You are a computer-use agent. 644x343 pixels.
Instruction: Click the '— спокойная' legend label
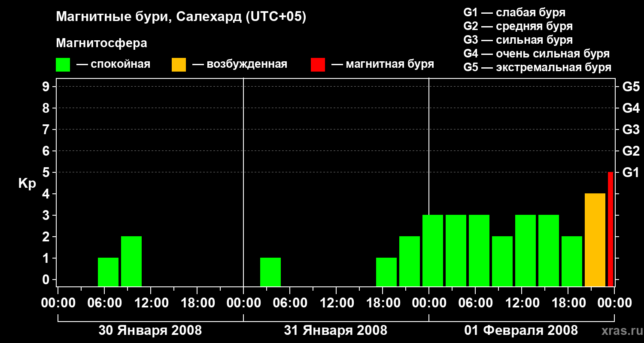(113, 65)
